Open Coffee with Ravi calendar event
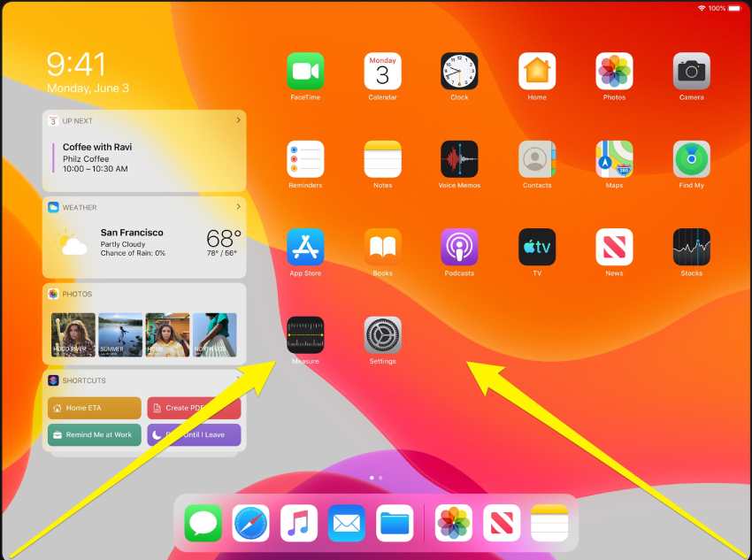This screenshot has width=752, height=560. click(x=97, y=157)
